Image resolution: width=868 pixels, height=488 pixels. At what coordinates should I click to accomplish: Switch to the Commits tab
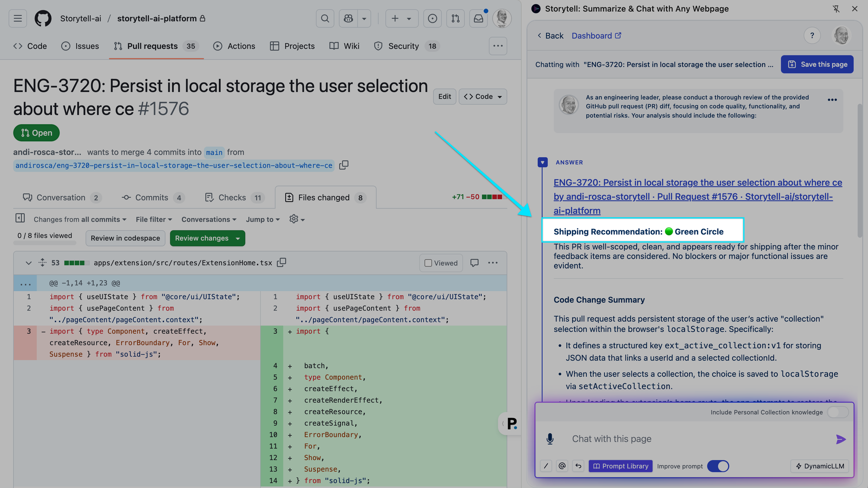point(151,198)
